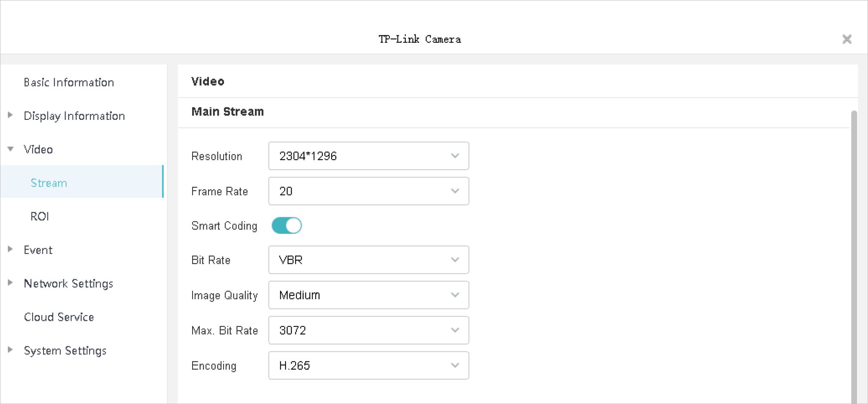The height and width of the screenshot is (404, 868).
Task: Expand the System Settings arrow
Action: click(x=10, y=350)
